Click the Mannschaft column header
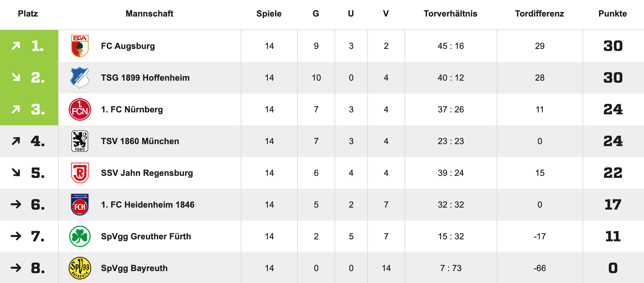 (x=149, y=14)
